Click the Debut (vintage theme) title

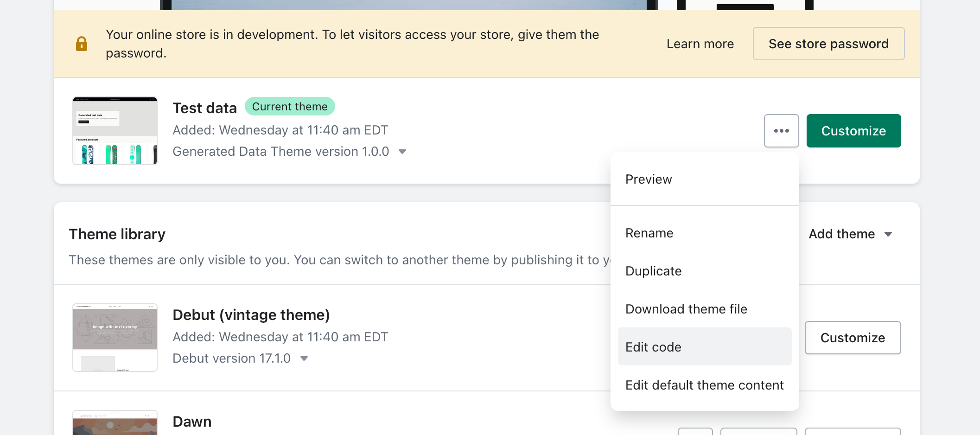[251, 315]
